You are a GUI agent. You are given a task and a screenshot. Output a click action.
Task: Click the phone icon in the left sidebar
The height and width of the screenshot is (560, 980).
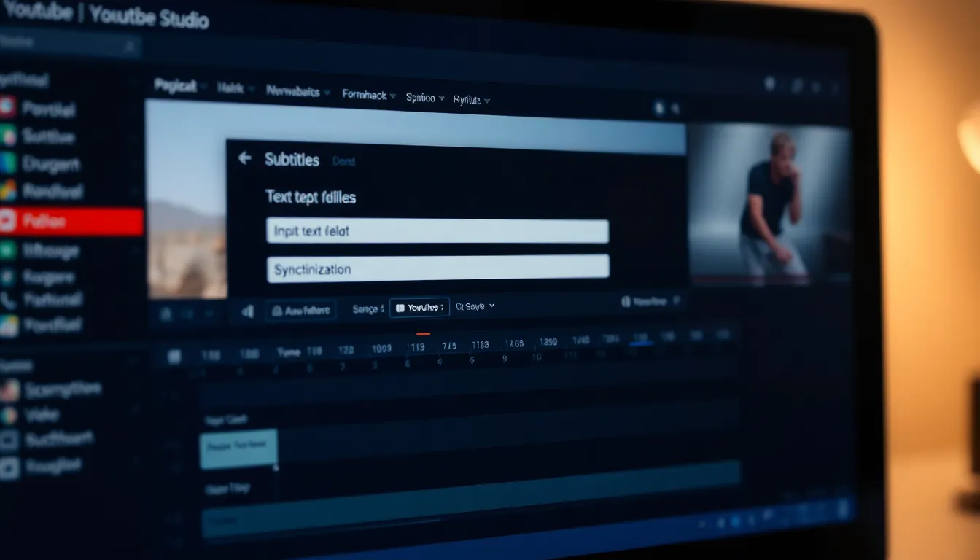point(8,300)
